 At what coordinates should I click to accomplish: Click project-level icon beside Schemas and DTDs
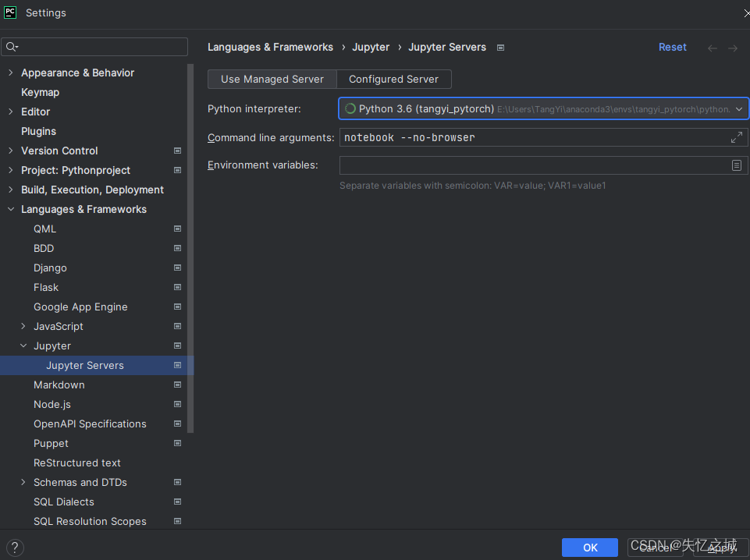[177, 483]
